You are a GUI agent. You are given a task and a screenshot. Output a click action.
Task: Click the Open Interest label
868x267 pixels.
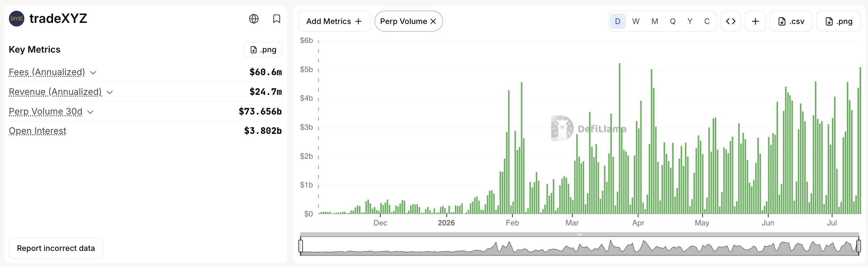coord(38,131)
